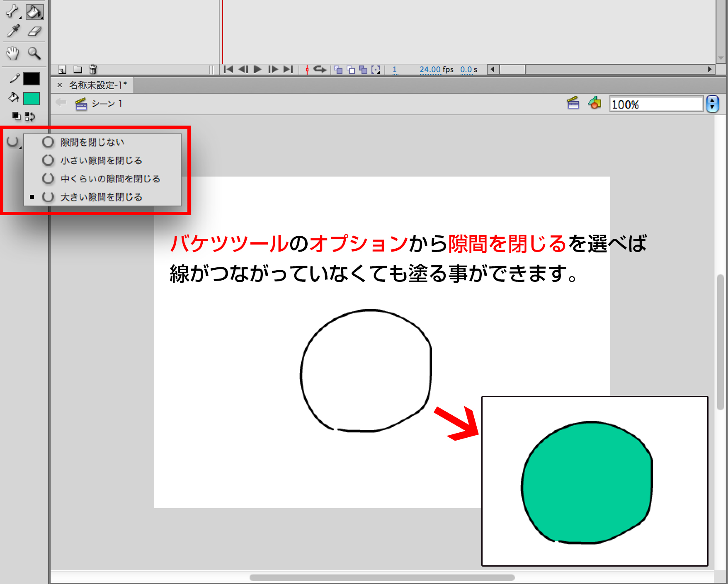Choose the Eraser tool
The width and height of the screenshot is (728, 584).
34,32
